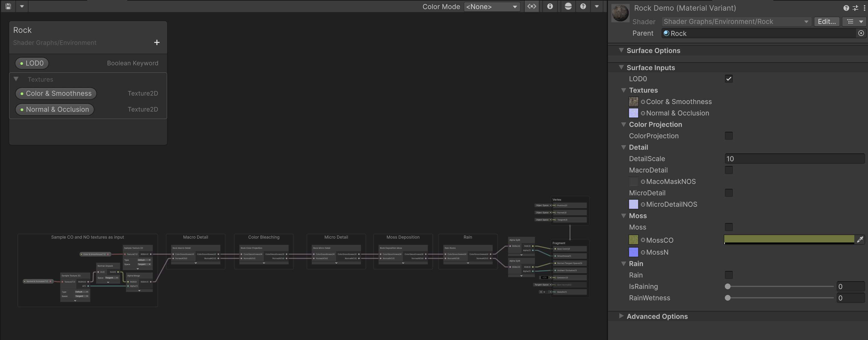Uncheck the LOD0 checkbox
The height and width of the screenshot is (340, 868).
729,78
